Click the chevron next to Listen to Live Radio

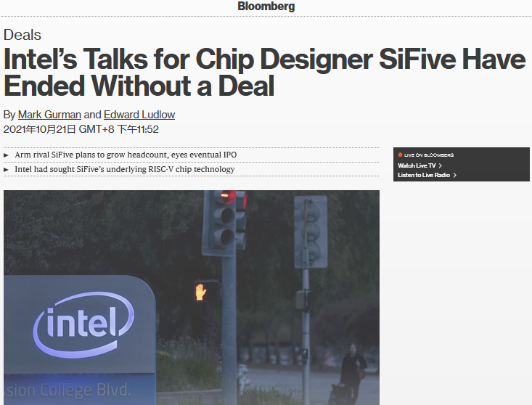pyautogui.click(x=454, y=175)
